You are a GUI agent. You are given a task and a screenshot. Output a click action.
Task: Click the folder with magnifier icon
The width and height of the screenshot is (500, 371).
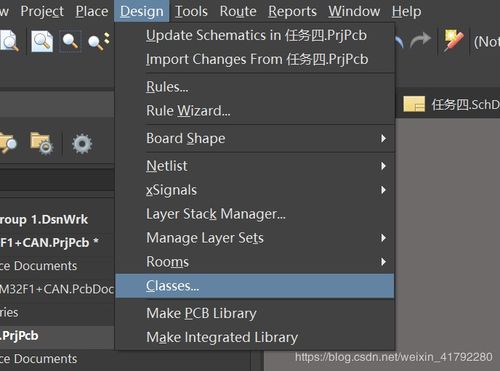pos(8,143)
